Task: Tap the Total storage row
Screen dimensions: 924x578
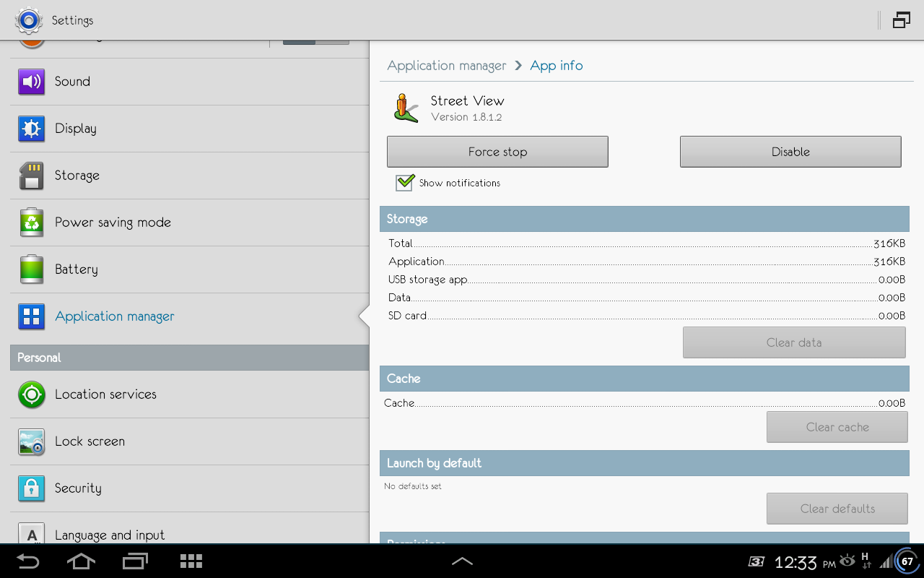Action: 646,243
